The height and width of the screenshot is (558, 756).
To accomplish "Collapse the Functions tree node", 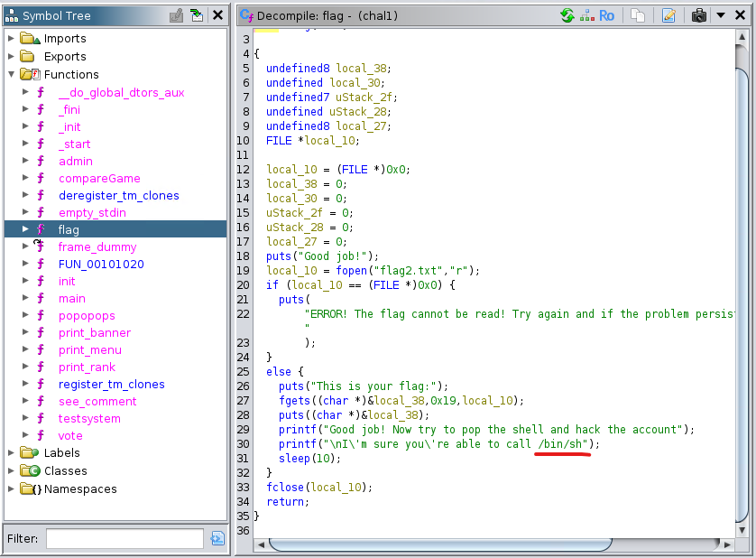I will (x=11, y=74).
